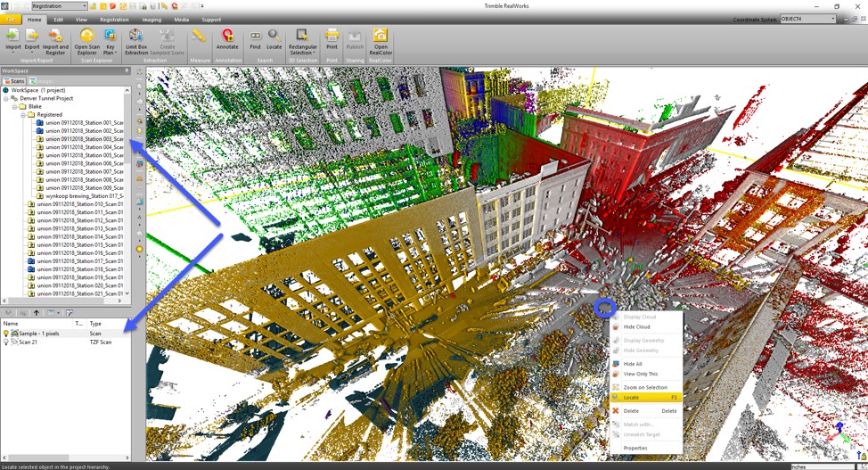
Task: Switch to the Scans workspace tab
Action: tap(14, 81)
